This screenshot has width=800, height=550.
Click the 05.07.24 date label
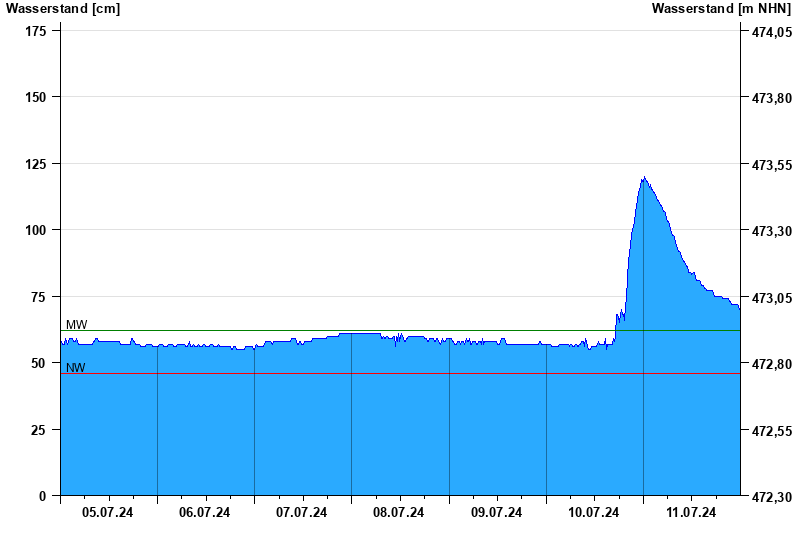click(107, 512)
